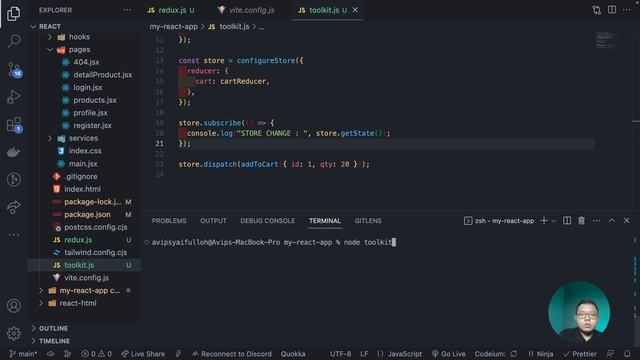Click Prettier in status bar

(580, 354)
